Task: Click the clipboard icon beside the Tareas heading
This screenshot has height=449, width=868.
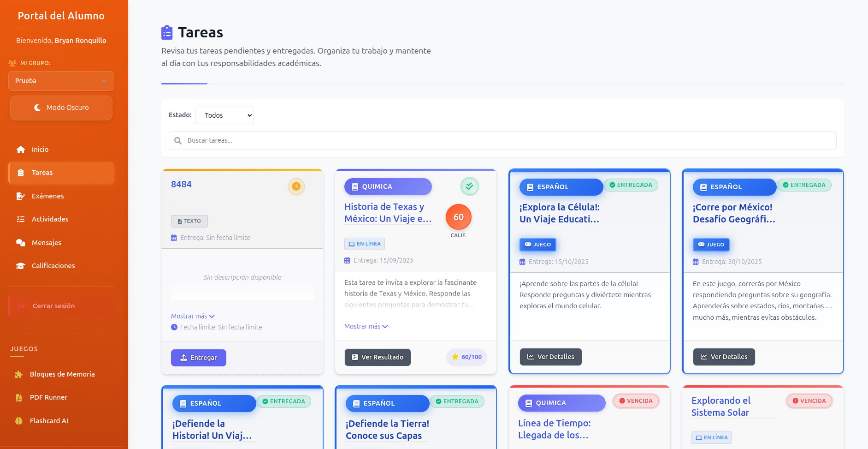Action: (x=166, y=32)
